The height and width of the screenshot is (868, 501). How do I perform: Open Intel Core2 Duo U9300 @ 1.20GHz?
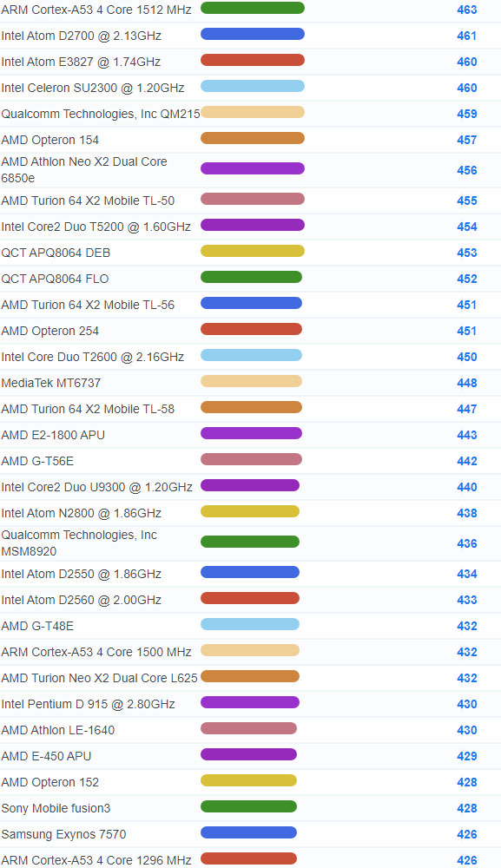click(x=97, y=487)
